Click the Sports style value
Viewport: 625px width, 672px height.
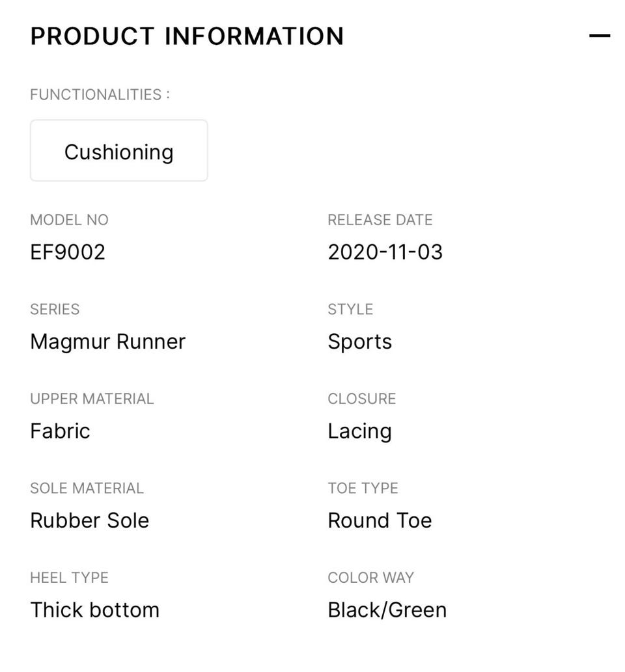[x=359, y=342]
